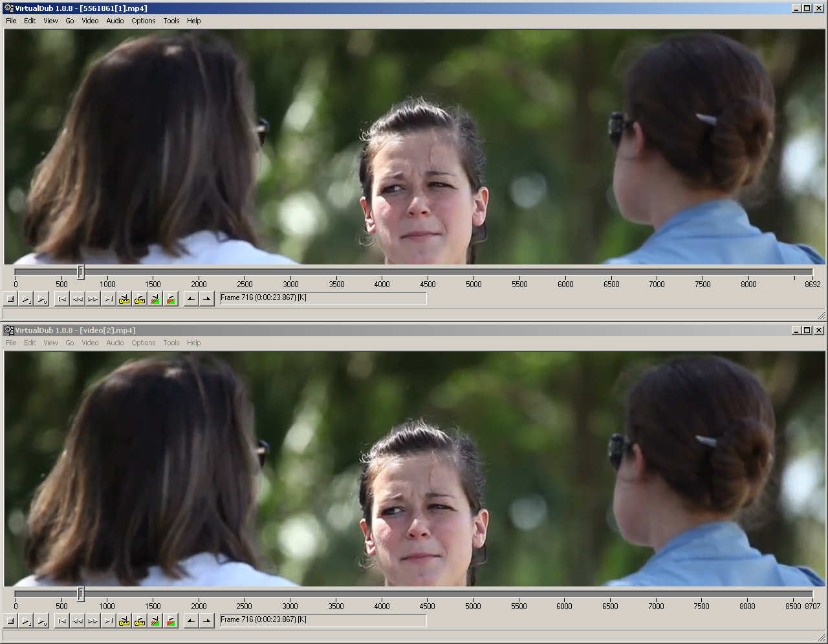
Task: Minimize the video[2].mp4 window
Action: 796,330
